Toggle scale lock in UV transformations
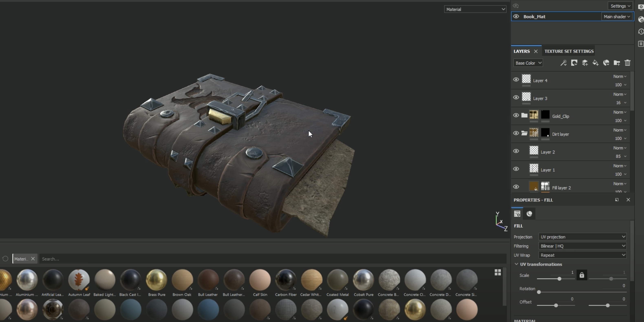644x322 pixels. tap(582, 275)
